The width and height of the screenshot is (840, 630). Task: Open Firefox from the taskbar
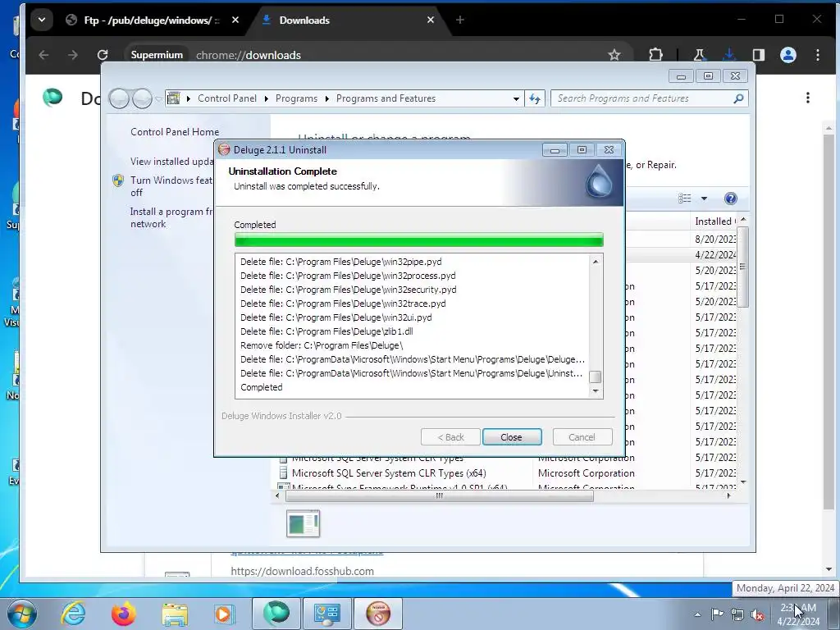[124, 614]
